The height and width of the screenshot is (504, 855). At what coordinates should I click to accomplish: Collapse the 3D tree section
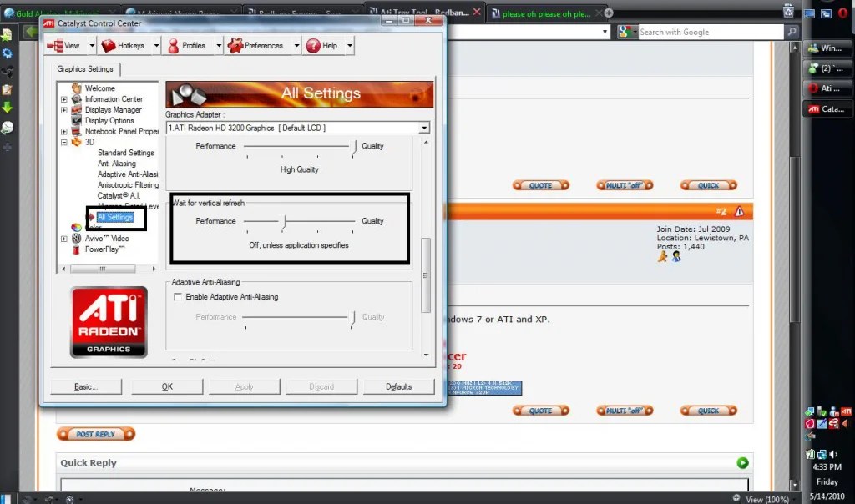pos(63,142)
